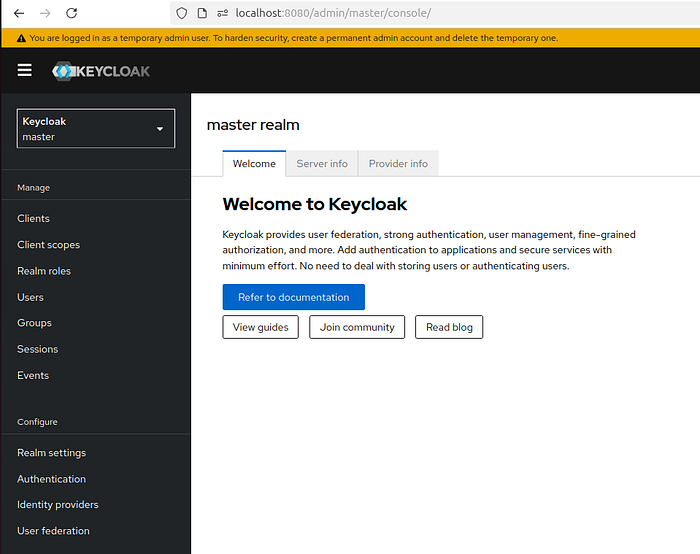Open the site permissions icon in address bar
The image size is (700, 554).
click(x=222, y=13)
